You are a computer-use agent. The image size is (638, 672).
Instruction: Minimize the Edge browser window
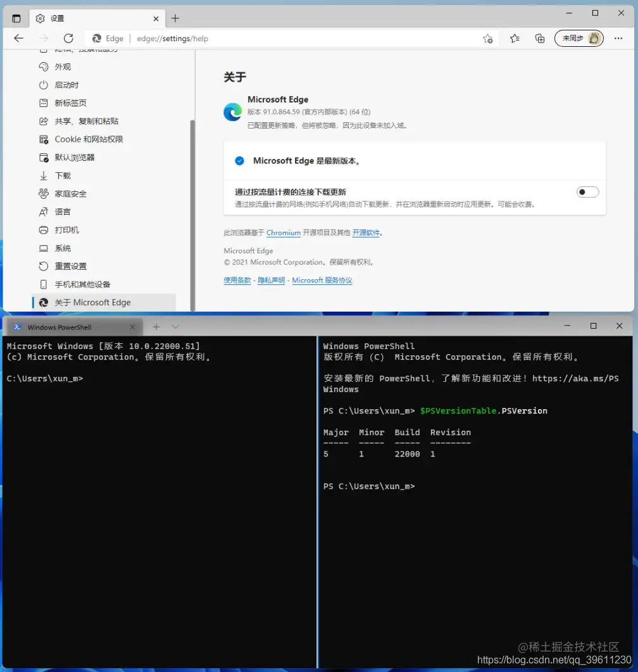(x=569, y=13)
